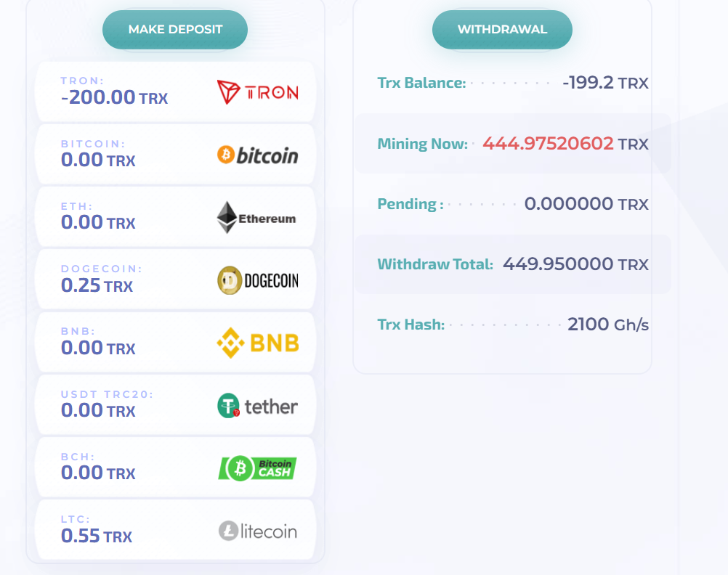Click the Litecoin logo icon
Image resolution: width=728 pixels, height=575 pixels.
tap(257, 531)
